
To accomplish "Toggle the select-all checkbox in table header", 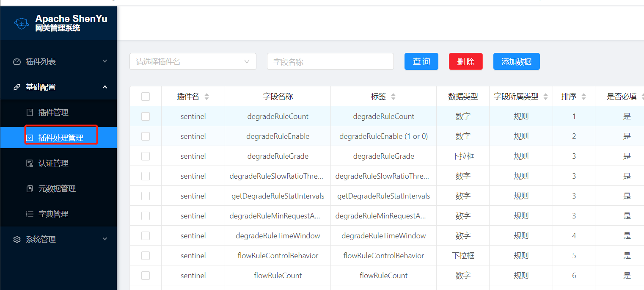I will 146,96.
